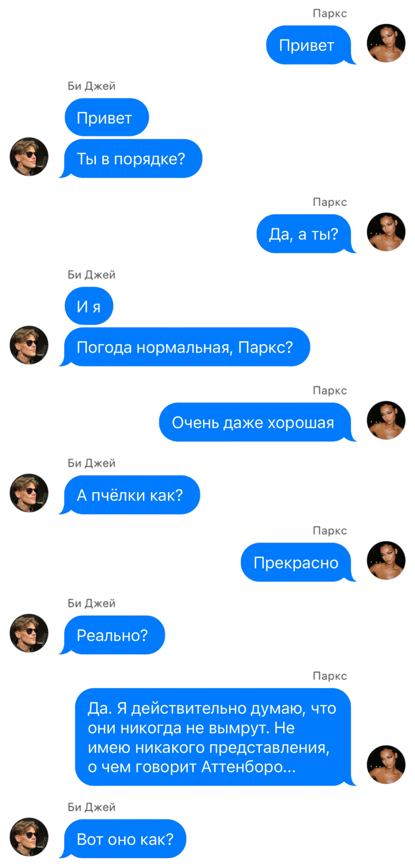This screenshot has height=868, width=415.
Task: Open Паркс avatar beside first Привет message
Action: click(x=386, y=43)
